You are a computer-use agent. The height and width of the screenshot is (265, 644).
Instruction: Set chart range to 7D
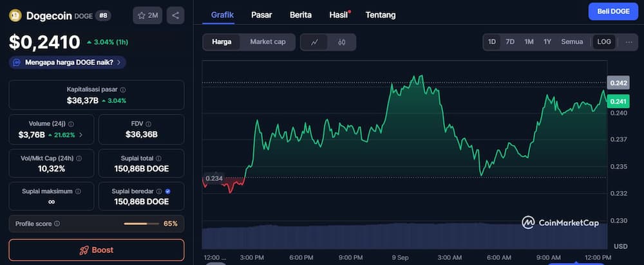510,42
